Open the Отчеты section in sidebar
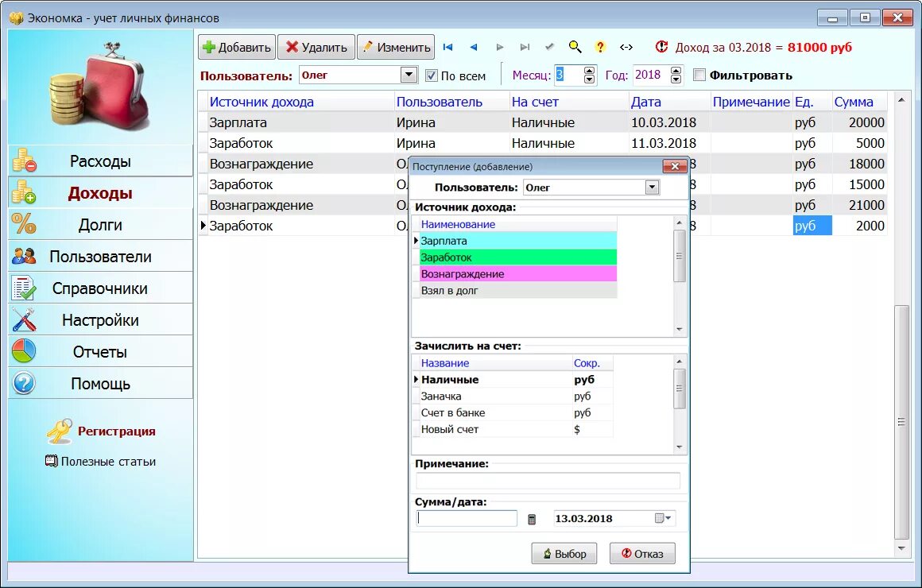This screenshot has height=588, width=922. coord(101,352)
